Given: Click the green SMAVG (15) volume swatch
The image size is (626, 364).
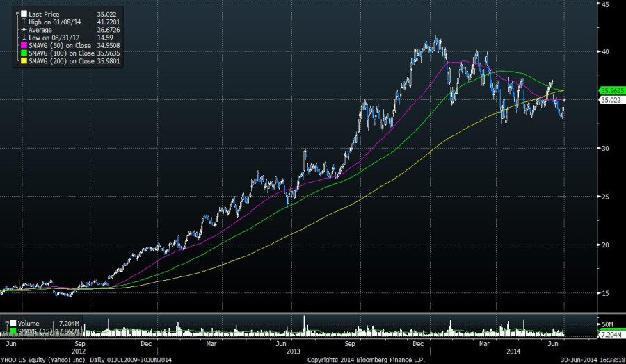Looking at the screenshot, I should click(x=13, y=330).
